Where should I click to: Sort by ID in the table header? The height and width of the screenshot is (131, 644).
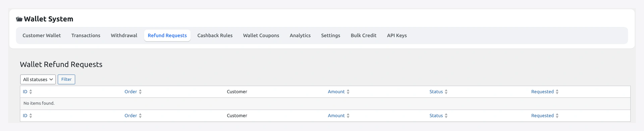click(28, 92)
